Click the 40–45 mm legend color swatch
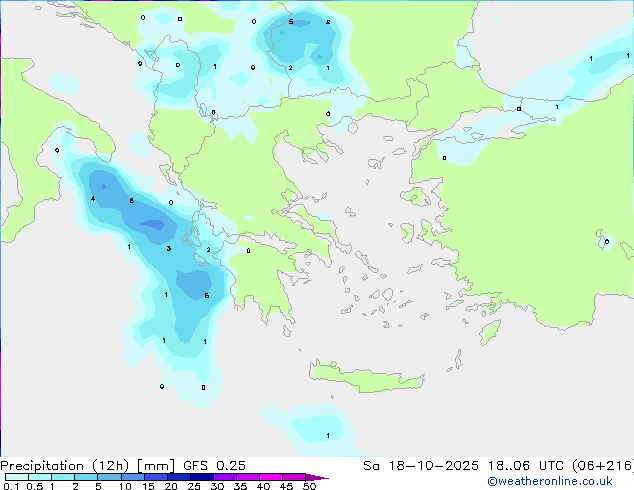The image size is (634, 490). (x=271, y=477)
